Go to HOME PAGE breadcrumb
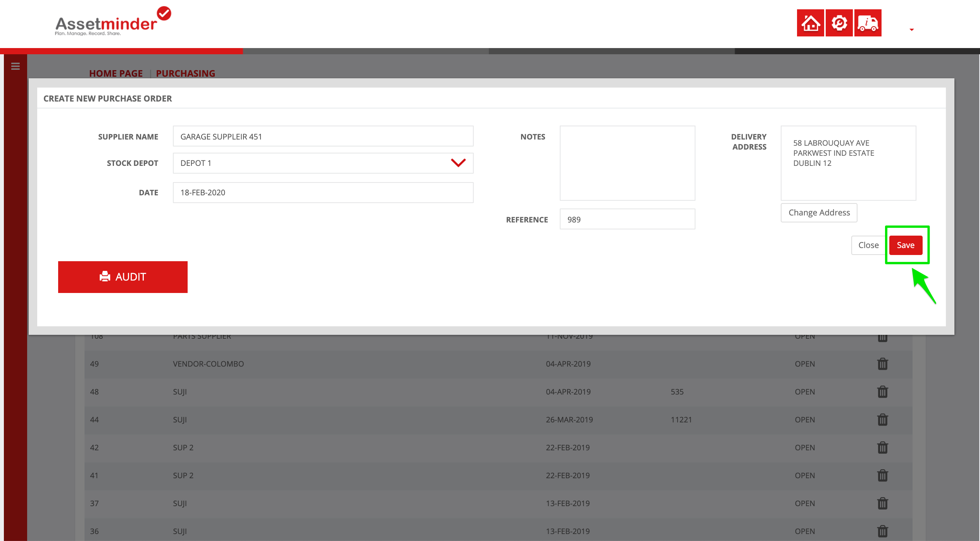 coord(116,73)
